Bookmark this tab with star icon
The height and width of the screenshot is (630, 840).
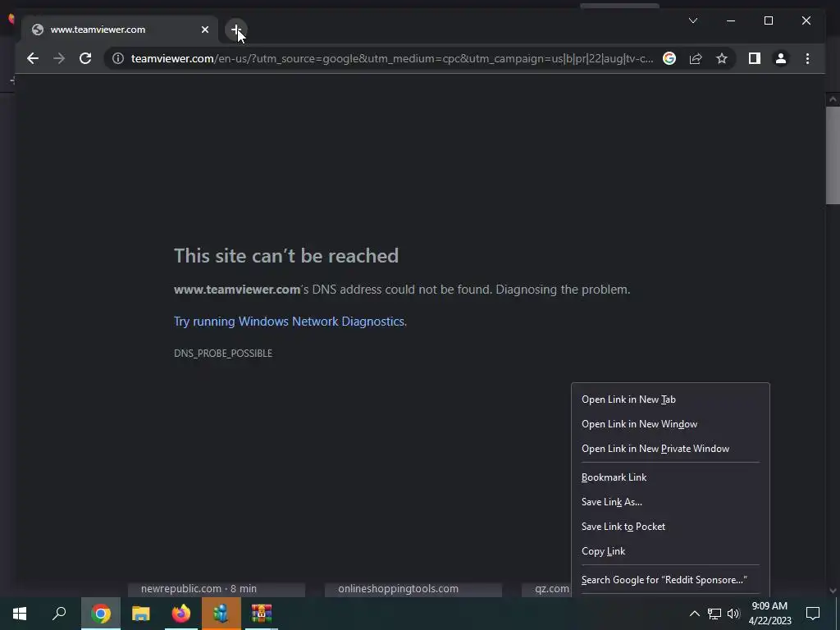722,58
